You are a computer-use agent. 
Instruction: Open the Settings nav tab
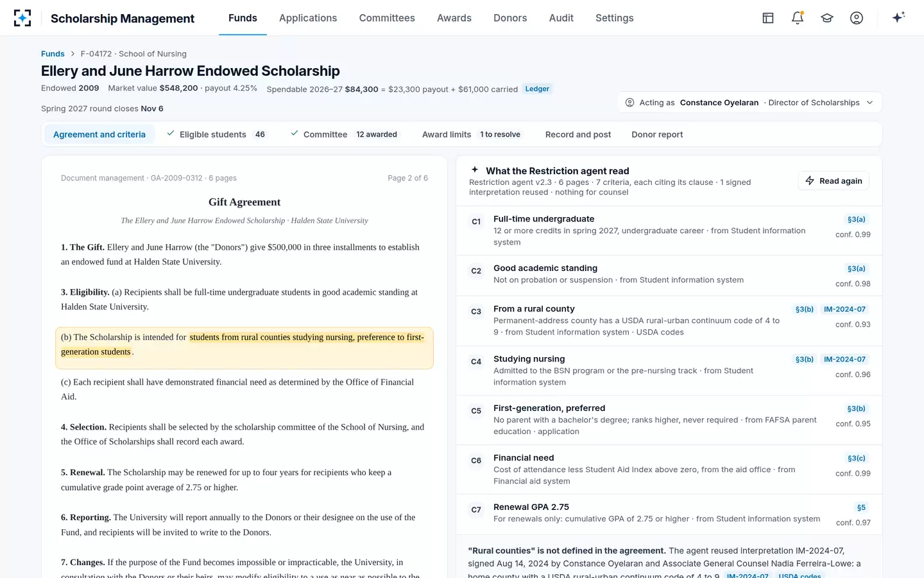pos(615,18)
